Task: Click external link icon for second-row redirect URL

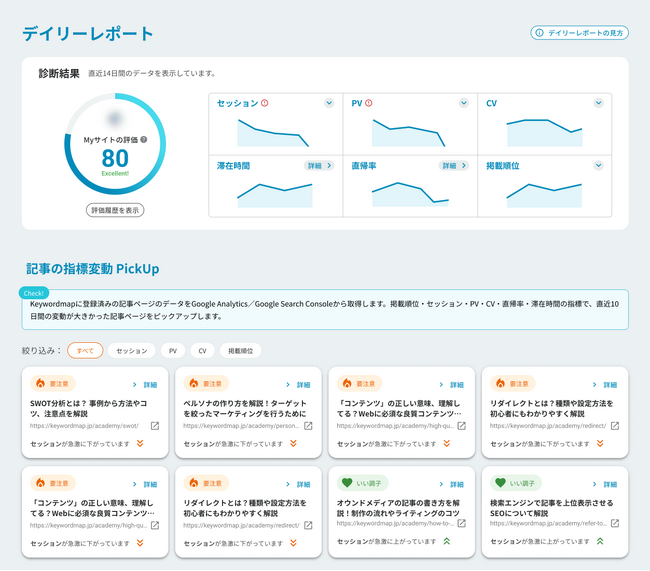Action: 308,525
